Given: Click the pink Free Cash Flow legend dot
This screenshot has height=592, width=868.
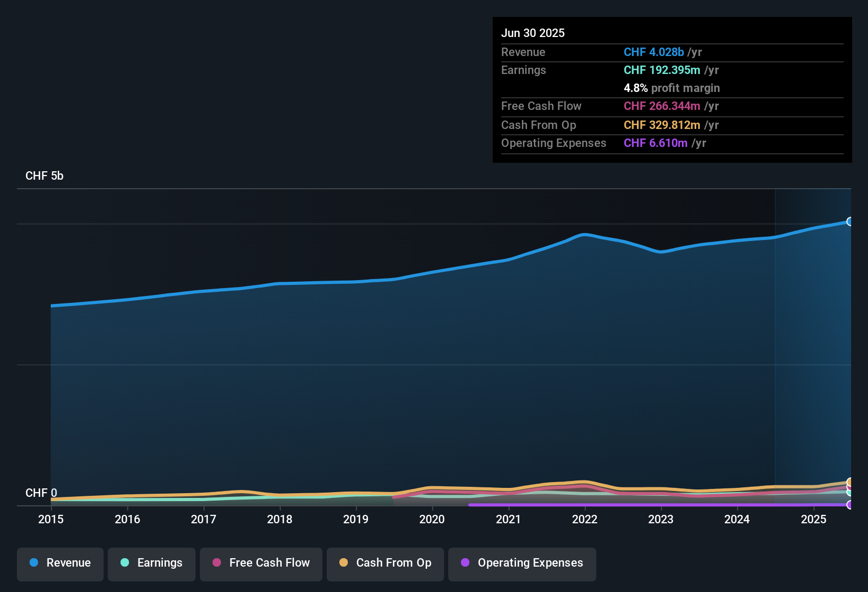Looking at the screenshot, I should pos(216,563).
